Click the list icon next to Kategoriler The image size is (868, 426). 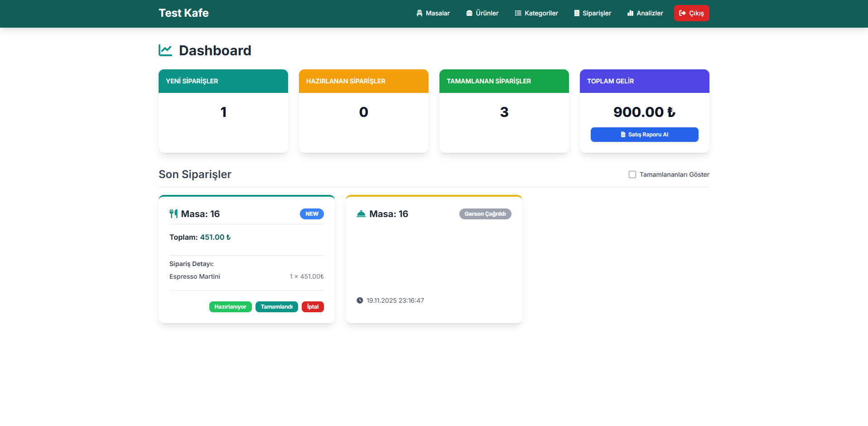click(518, 13)
